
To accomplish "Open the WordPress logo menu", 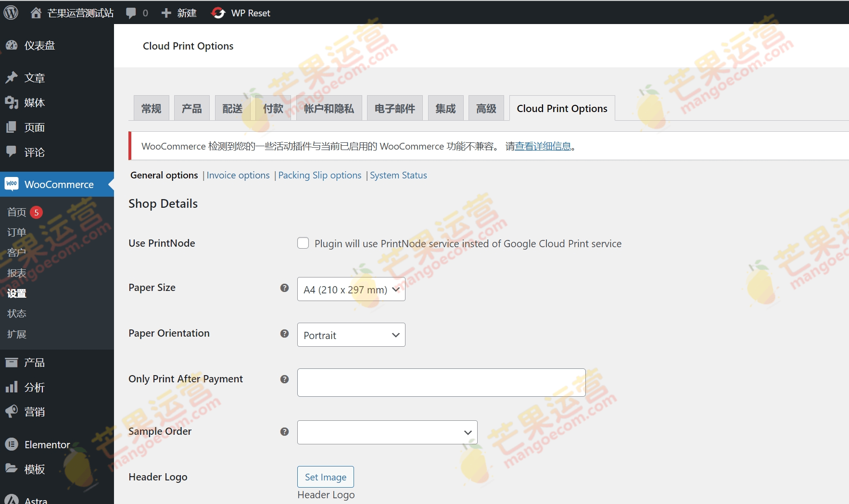I will pos(11,13).
